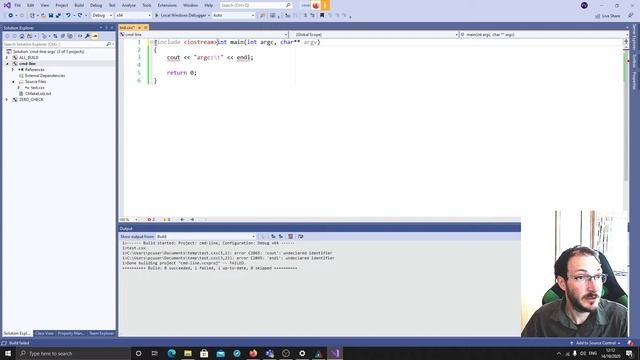Image resolution: width=640 pixels, height=360 pixels.
Task: Click the 'cout' undeclared identifier error line
Action: coord(228,253)
